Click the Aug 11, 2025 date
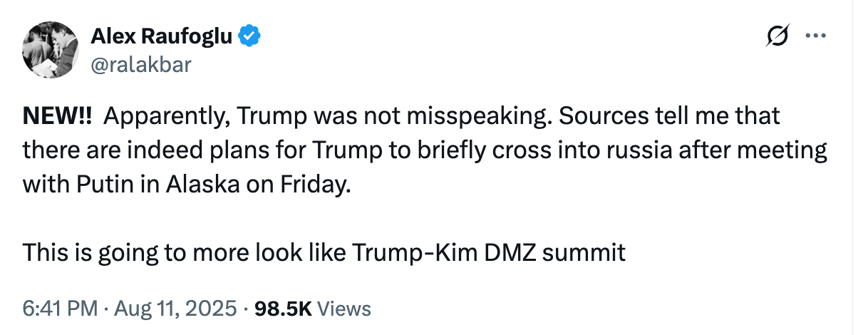 174,309
